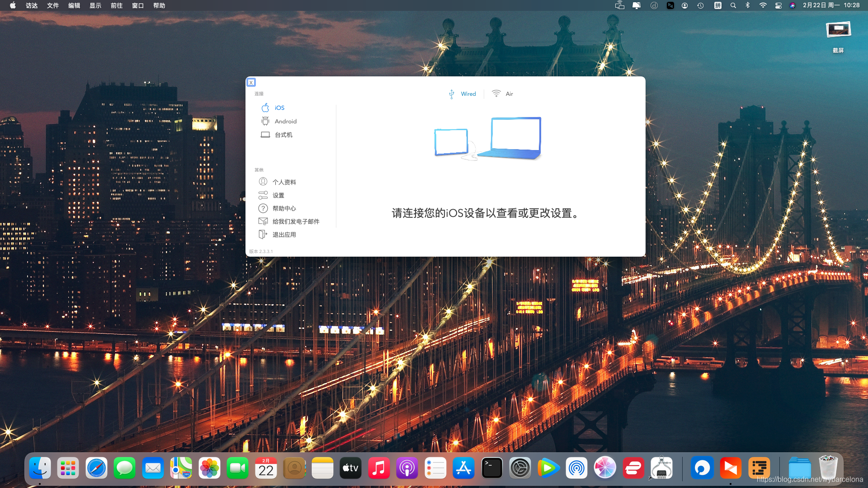Click Bluetooth icon in menu bar
This screenshot has width=868, height=488.
point(748,5)
